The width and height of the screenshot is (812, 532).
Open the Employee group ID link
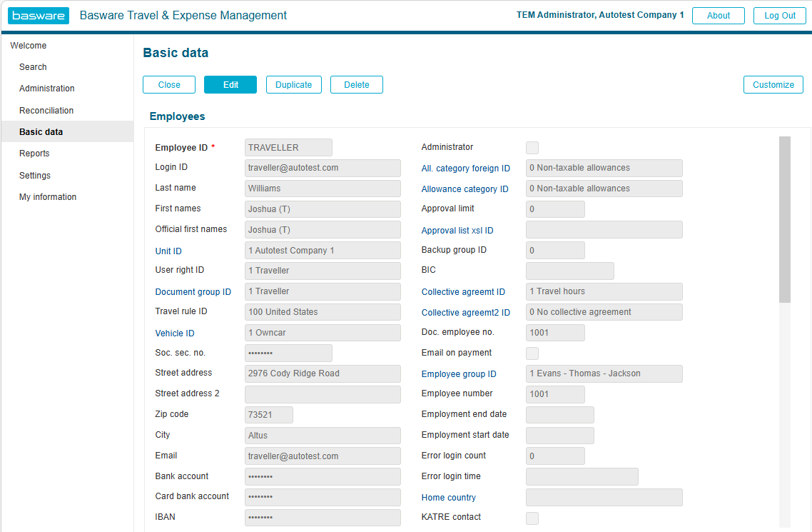[x=459, y=374]
